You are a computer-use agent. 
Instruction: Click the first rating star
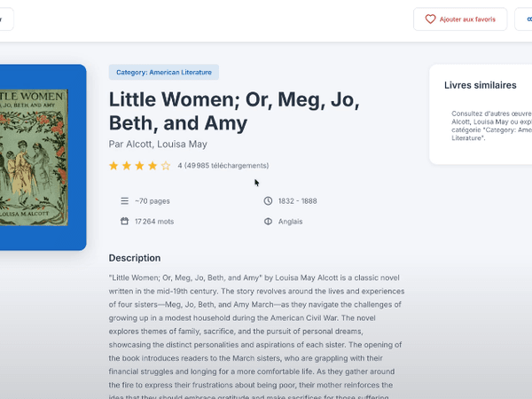[113, 166]
